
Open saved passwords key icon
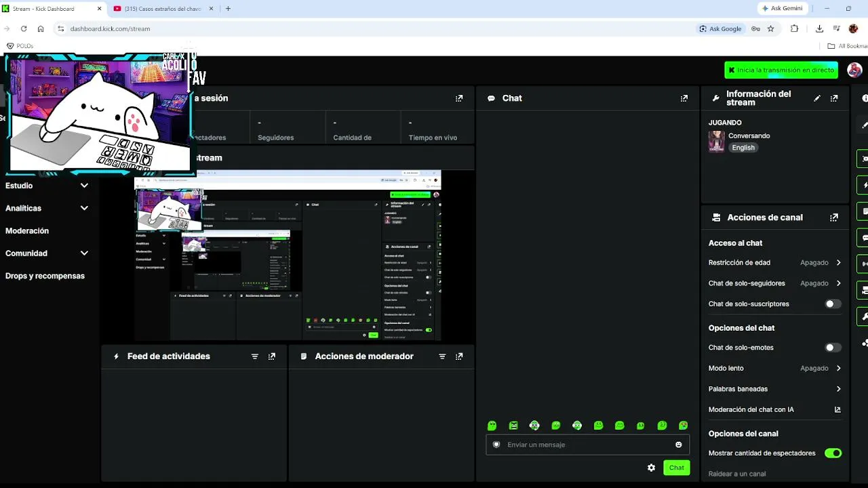click(755, 28)
